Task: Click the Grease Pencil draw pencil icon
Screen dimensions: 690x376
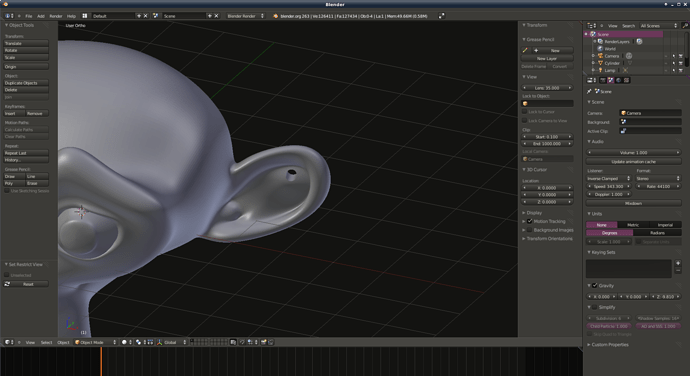Action: pos(525,51)
